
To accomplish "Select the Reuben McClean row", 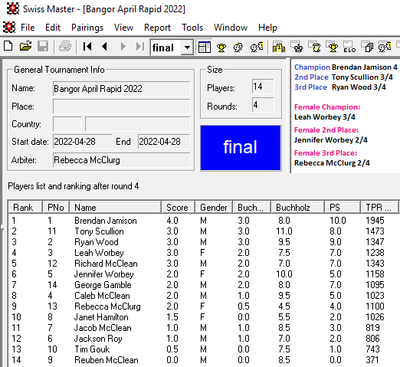I will coord(203,360).
